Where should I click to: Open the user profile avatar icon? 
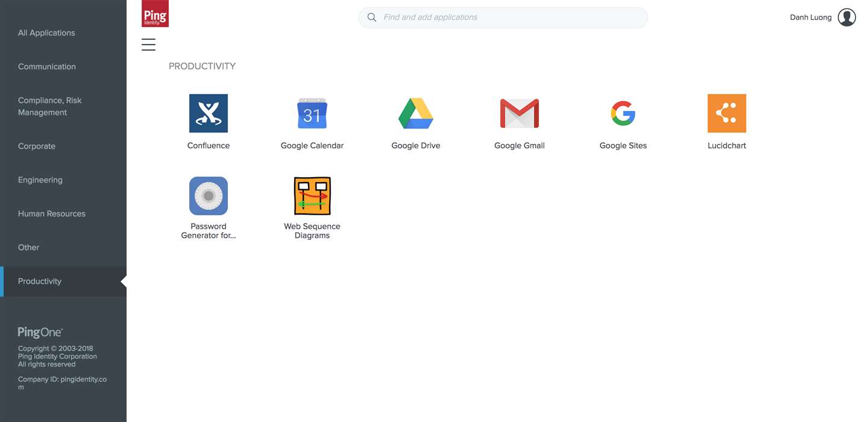click(847, 17)
